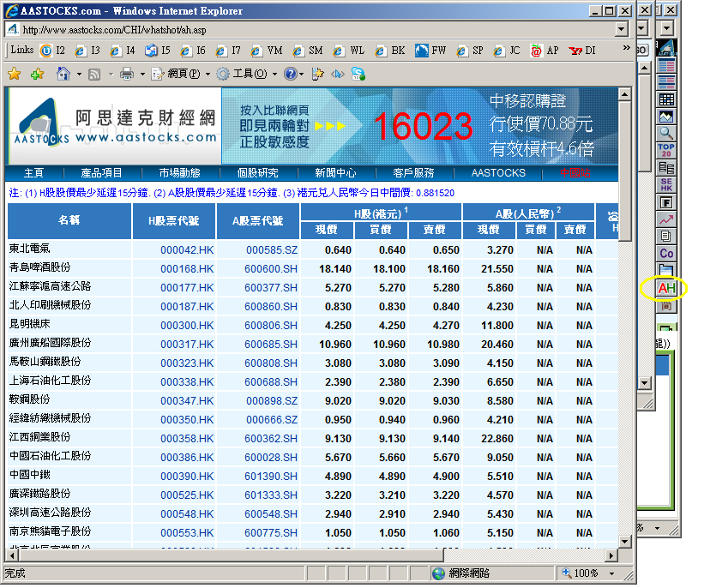Image resolution: width=704 pixels, height=588 pixels.
Task: Click the folder sidebar button
Action: [666, 270]
